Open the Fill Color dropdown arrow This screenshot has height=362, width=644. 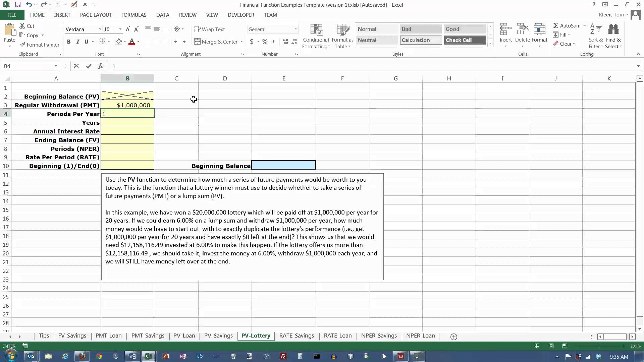[124, 42]
